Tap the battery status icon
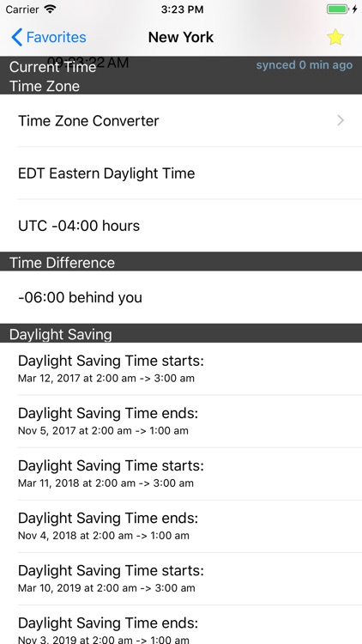 point(337,9)
